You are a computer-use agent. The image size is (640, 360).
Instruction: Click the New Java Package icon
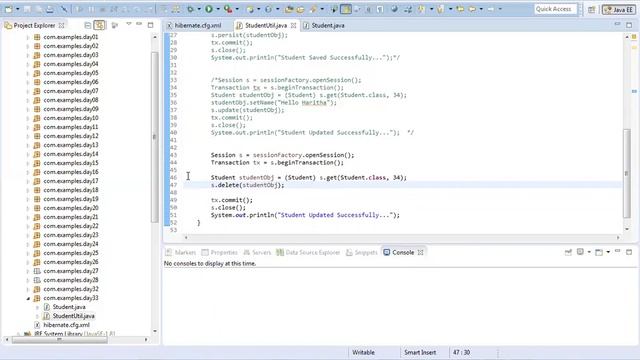click(250, 9)
